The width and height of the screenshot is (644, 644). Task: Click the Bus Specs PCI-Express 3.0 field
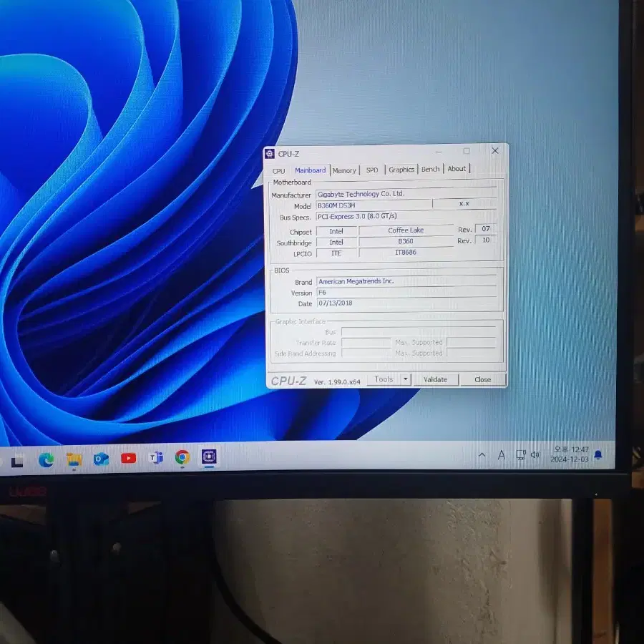(406, 216)
